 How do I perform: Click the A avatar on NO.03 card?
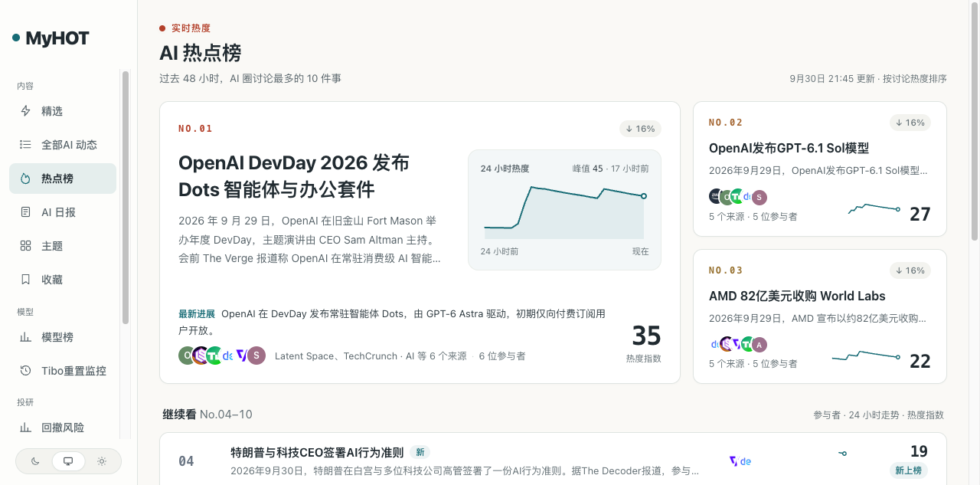(x=759, y=345)
